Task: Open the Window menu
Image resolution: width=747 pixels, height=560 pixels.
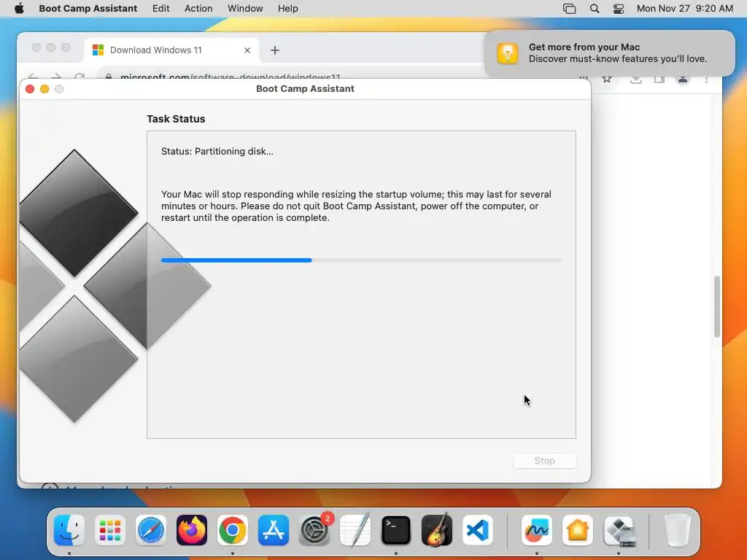Action: point(245,9)
